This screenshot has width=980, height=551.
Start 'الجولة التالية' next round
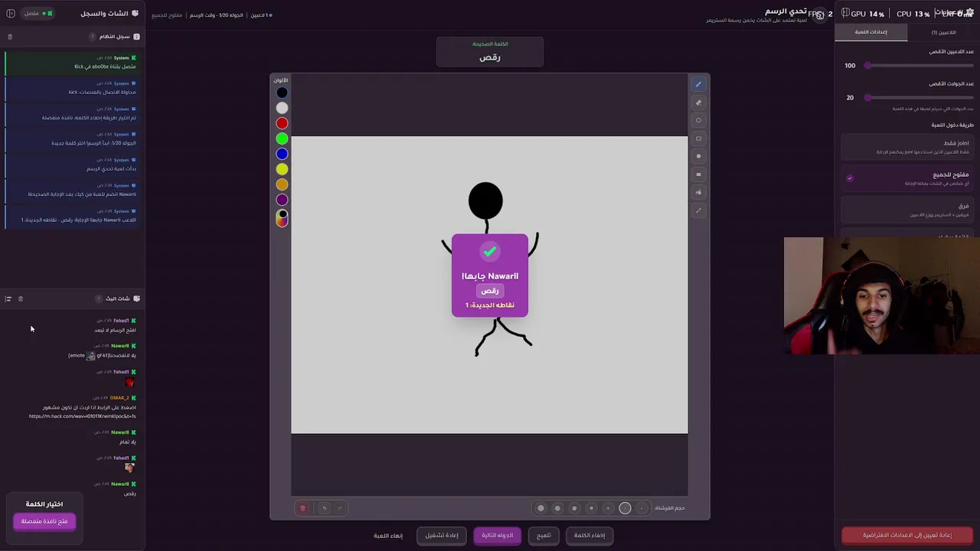(x=498, y=535)
